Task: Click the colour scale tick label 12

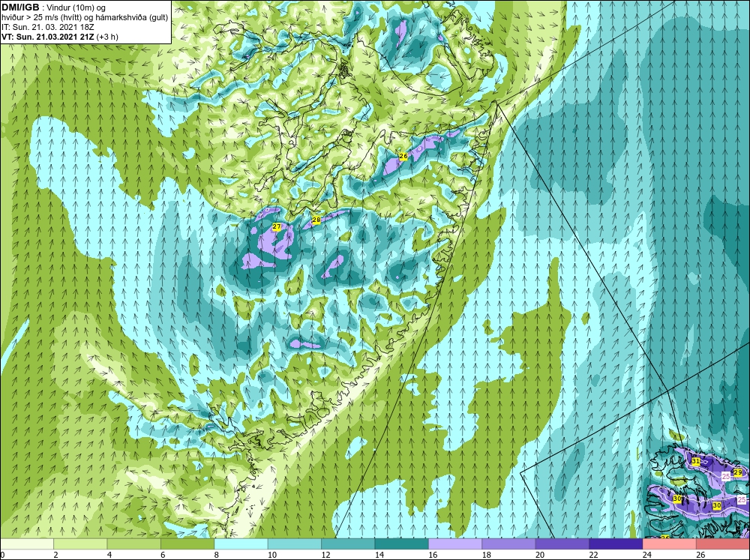Action: [x=325, y=555]
